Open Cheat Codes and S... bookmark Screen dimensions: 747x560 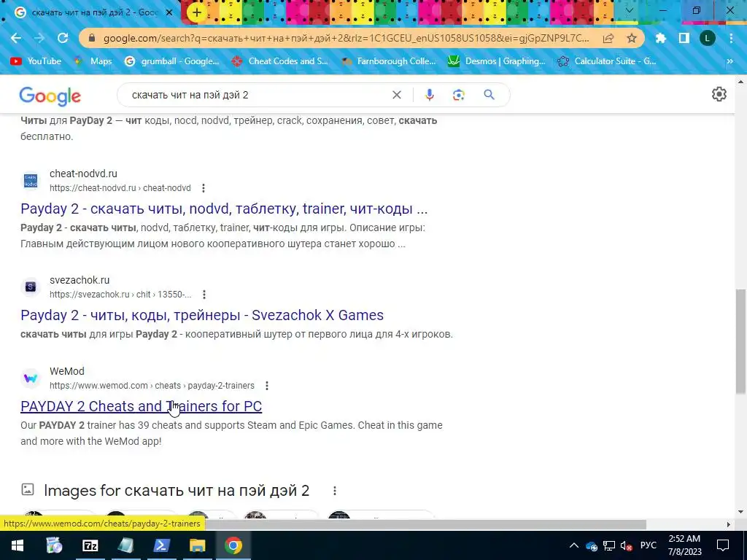point(279,61)
